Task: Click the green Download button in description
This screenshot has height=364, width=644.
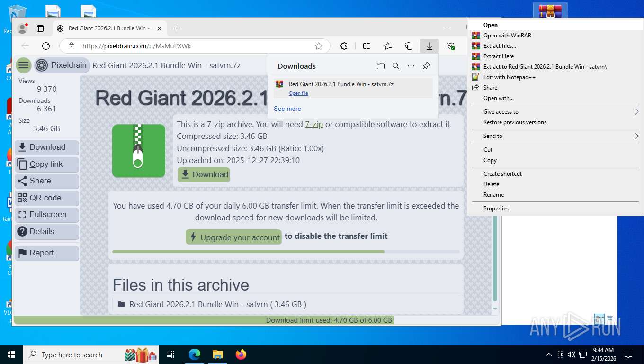Action: tap(204, 174)
